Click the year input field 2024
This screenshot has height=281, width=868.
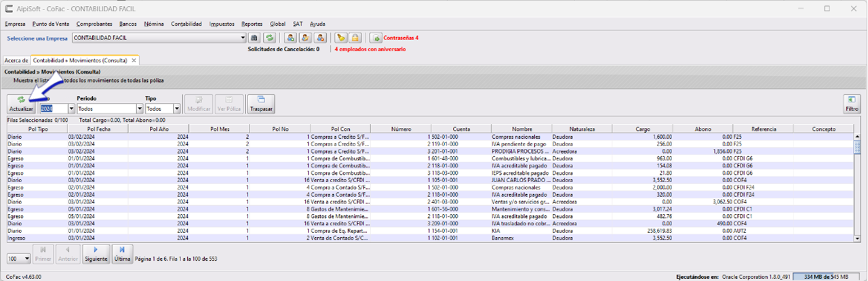pyautogui.click(x=53, y=108)
